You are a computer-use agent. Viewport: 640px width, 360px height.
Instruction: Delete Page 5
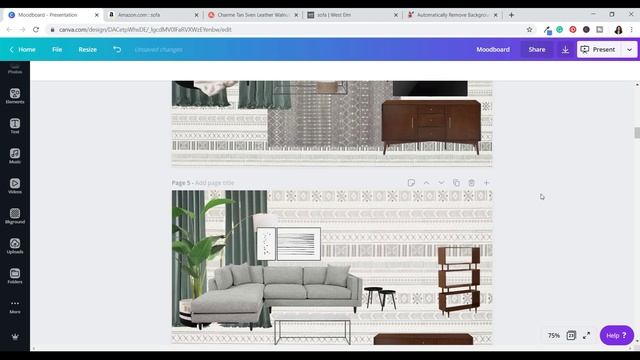point(471,182)
